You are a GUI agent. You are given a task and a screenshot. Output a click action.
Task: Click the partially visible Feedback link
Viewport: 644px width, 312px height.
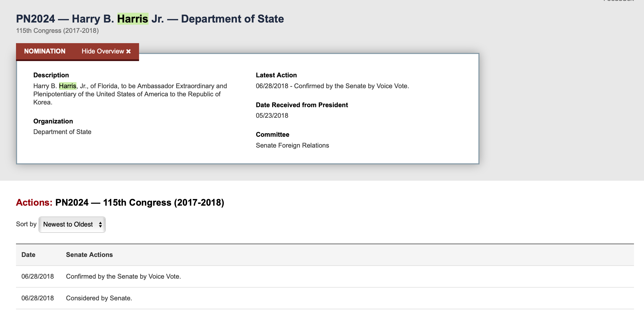point(619,1)
